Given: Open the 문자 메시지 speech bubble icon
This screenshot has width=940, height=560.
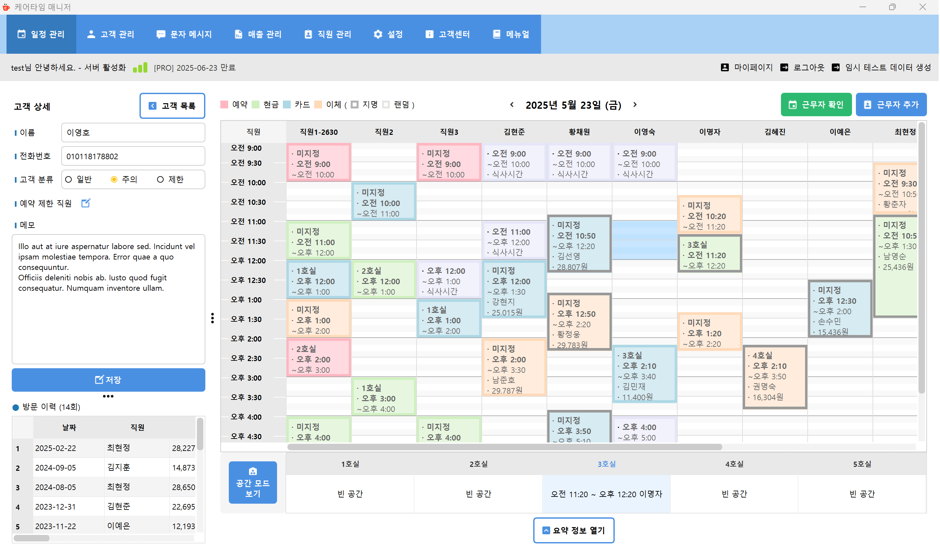Looking at the screenshot, I should tap(161, 34).
